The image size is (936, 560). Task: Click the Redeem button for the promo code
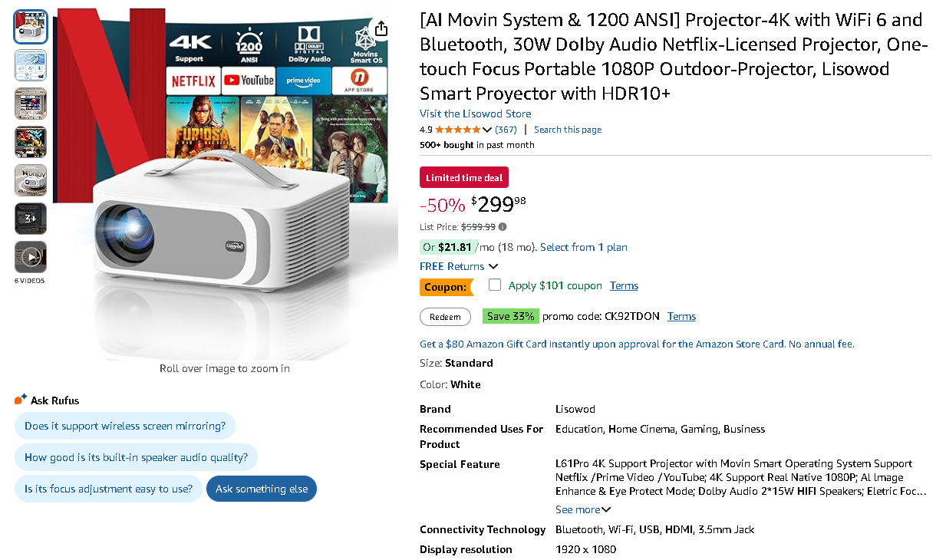(x=445, y=316)
